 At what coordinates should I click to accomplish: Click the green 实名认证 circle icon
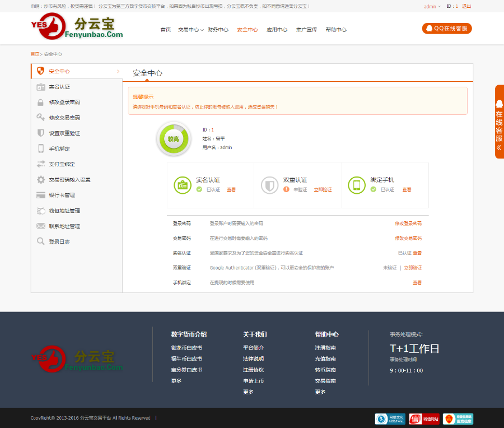tap(183, 185)
